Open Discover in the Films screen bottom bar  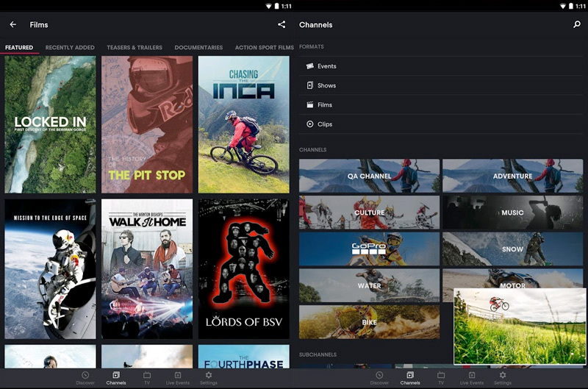(85, 378)
